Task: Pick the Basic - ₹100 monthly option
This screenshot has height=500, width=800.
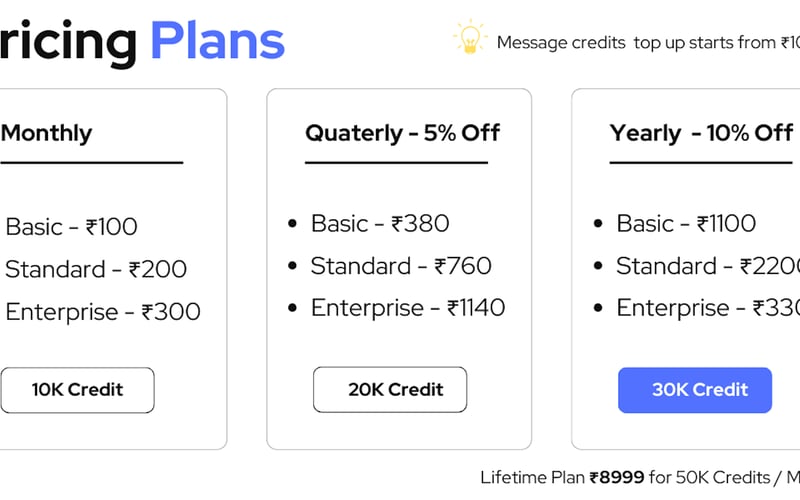Action: coord(71,227)
